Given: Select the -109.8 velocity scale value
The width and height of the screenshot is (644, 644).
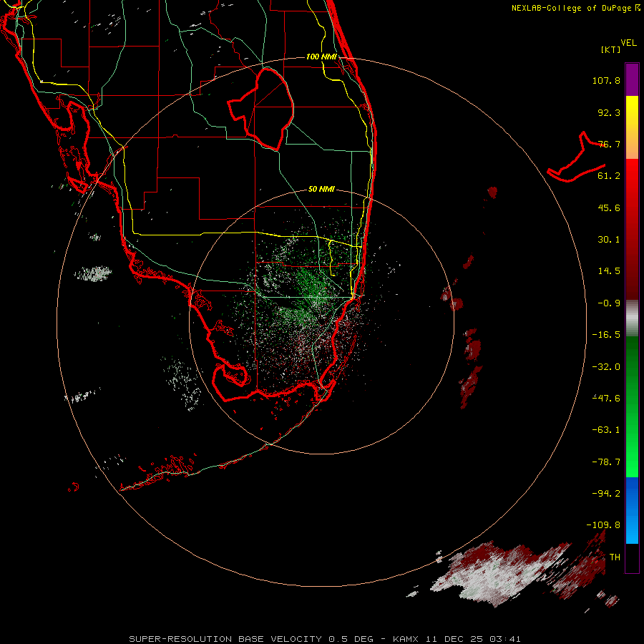Looking at the screenshot, I should (603, 525).
